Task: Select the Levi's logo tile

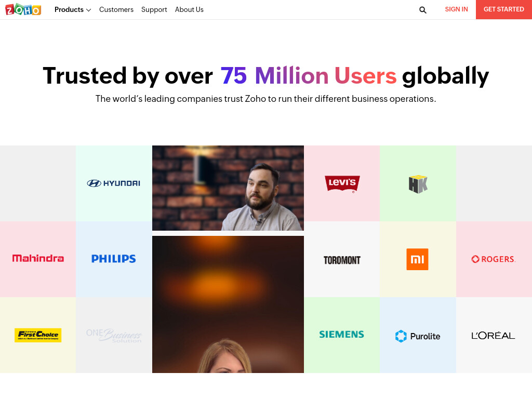Action: click(342, 183)
